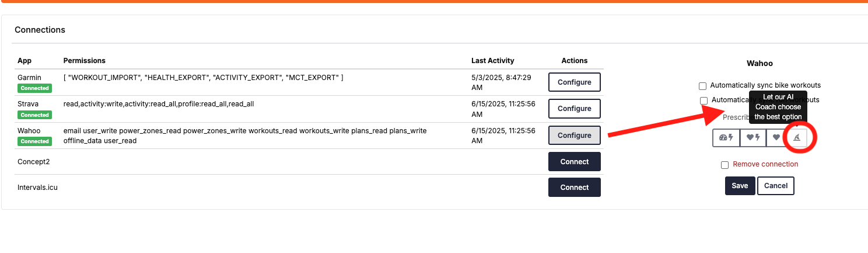The image size is (868, 253).
Task: Open Configure for the Strava connection
Action: [574, 109]
